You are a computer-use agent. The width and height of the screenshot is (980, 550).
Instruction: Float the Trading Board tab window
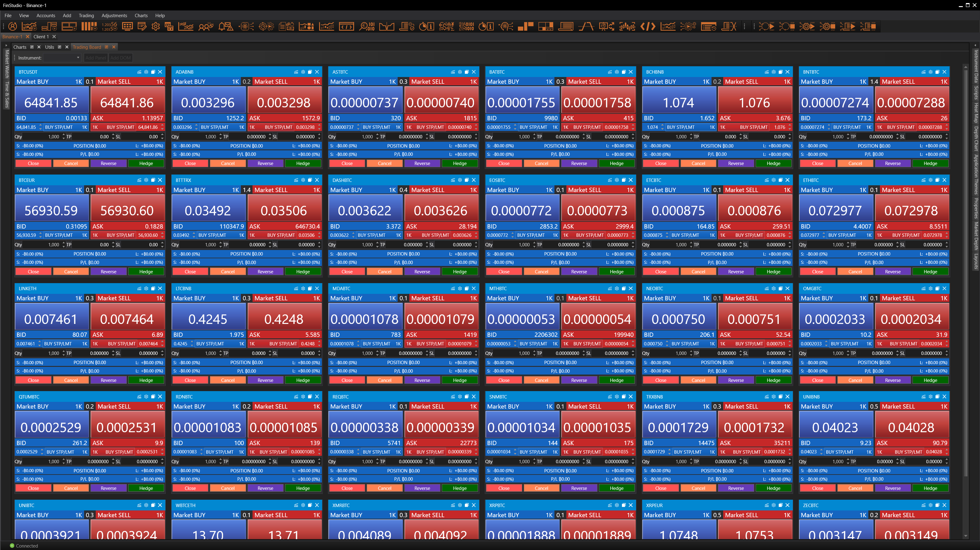(x=106, y=47)
